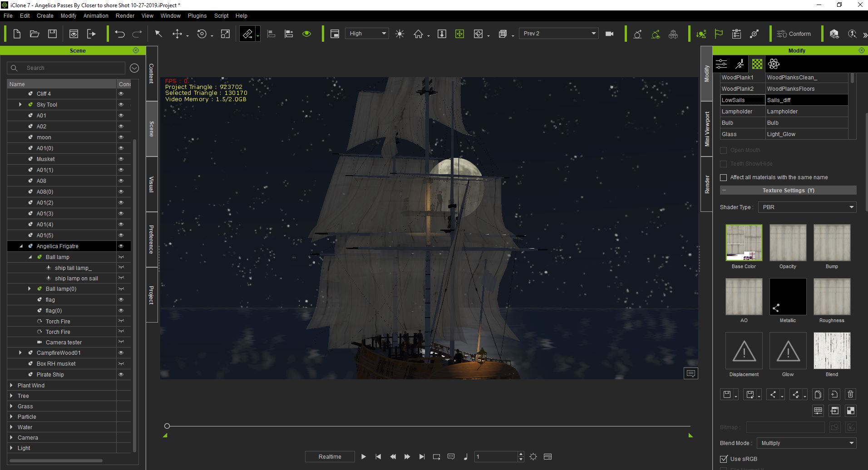This screenshot has height=470, width=868.
Task: Activate the Move object tool
Action: click(x=178, y=34)
